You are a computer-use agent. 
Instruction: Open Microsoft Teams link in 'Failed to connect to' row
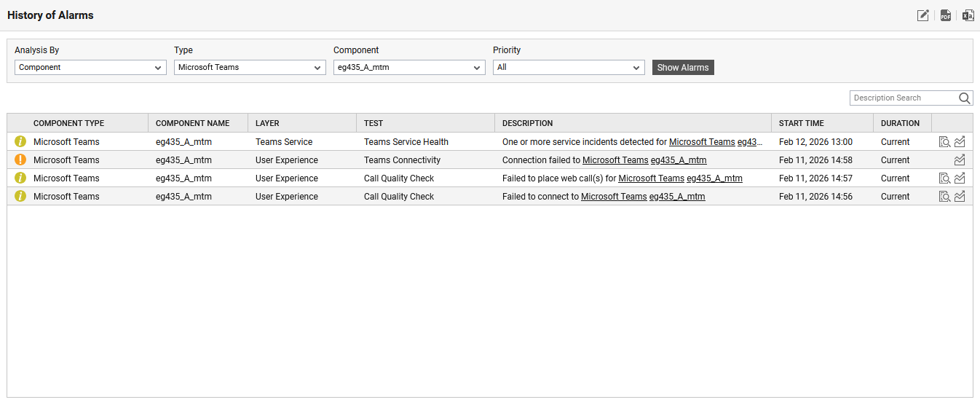[614, 197]
